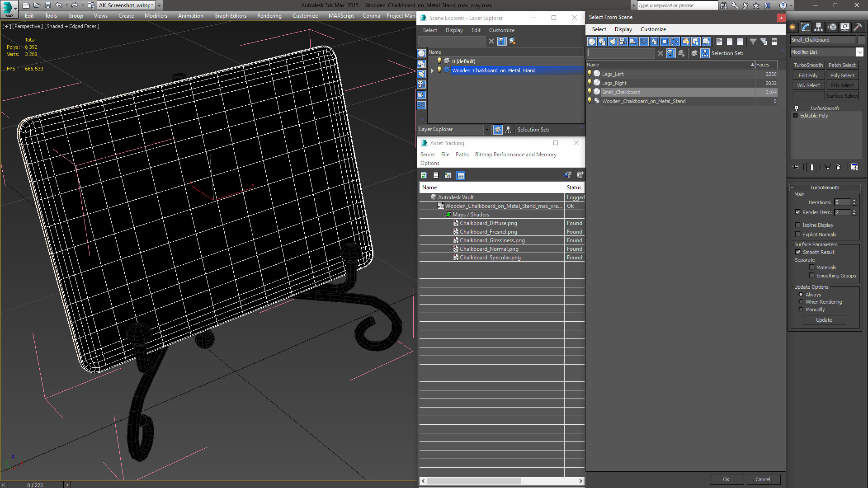Click the Save File icon in top toolbar
Viewport: 868px width, 488px height.
pyautogui.click(x=47, y=5)
